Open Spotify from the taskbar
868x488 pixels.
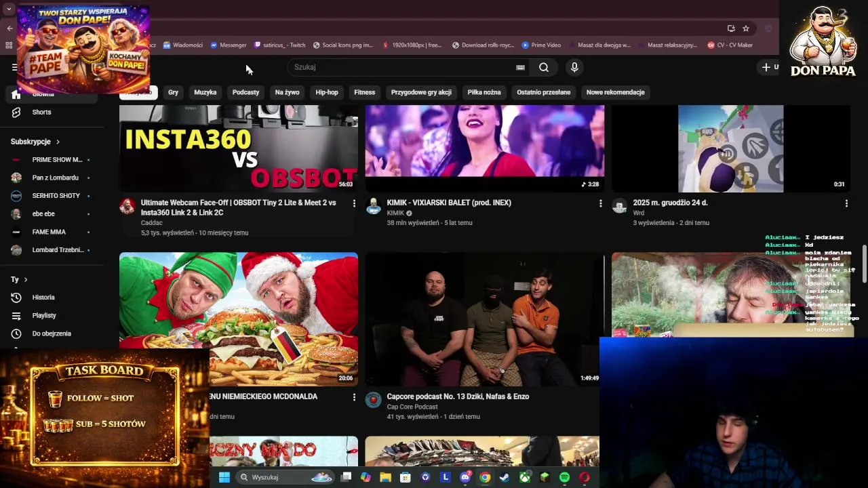[x=564, y=477]
